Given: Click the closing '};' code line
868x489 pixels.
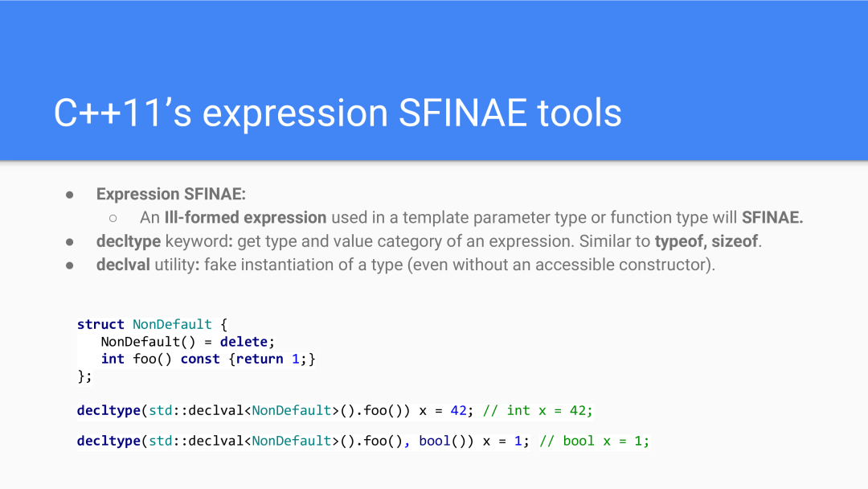Looking at the screenshot, I should pos(84,376).
